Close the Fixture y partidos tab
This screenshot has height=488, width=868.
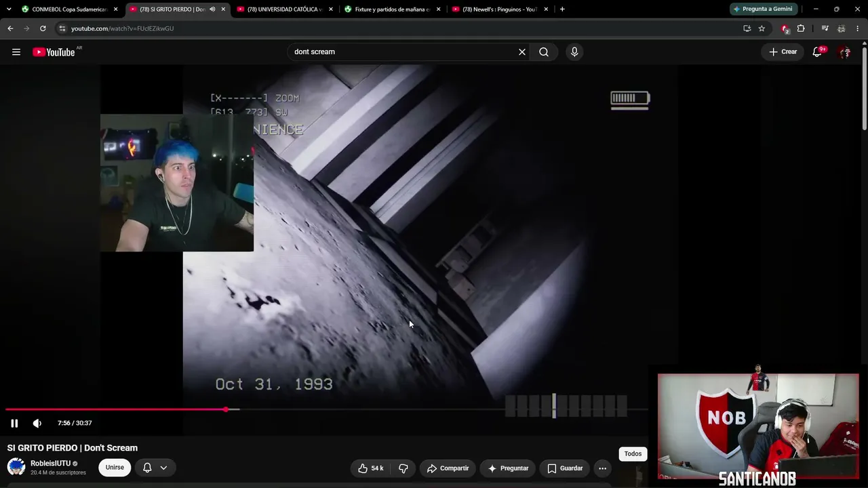438,9
